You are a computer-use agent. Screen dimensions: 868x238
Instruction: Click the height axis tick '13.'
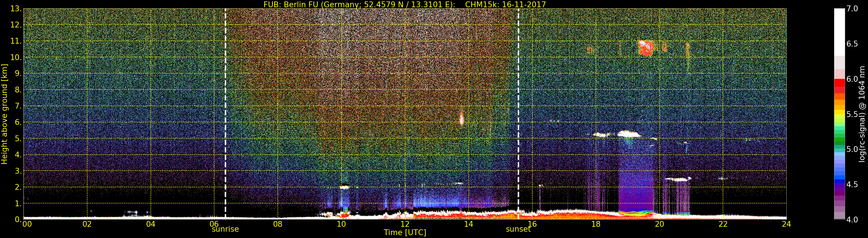16,9
